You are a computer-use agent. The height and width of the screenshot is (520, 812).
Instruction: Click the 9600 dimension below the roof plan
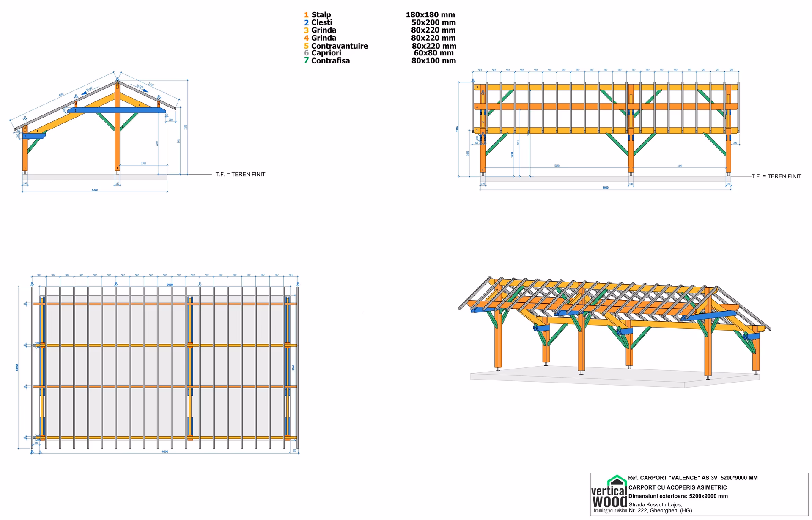point(165,452)
